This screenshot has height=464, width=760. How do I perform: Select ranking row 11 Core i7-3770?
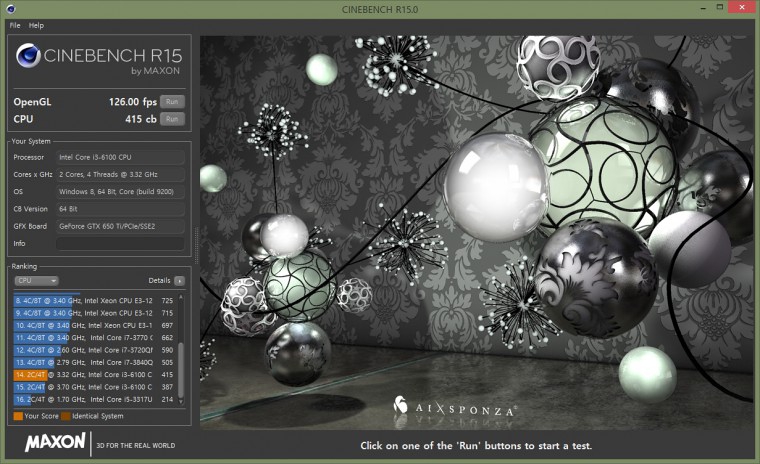(x=94, y=337)
